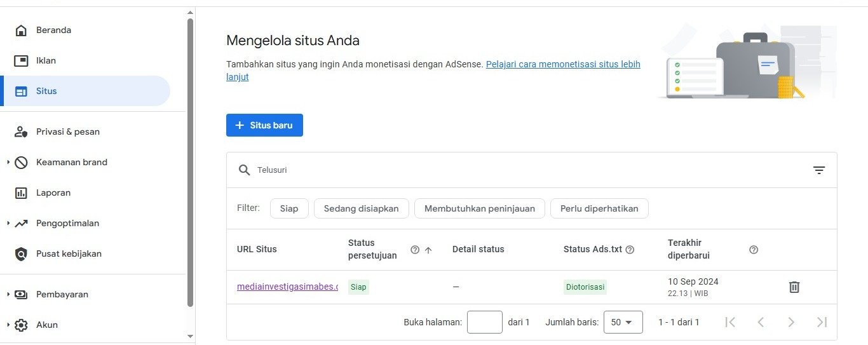Click help icon beside Status Ads.txt
This screenshot has width=868, height=345.
pos(630,250)
